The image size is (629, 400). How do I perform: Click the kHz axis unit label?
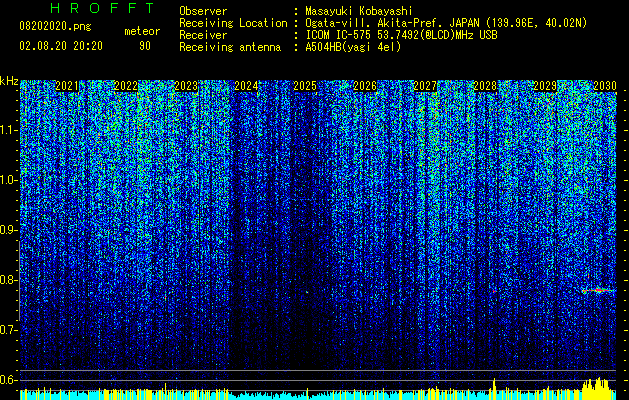click(x=9, y=81)
